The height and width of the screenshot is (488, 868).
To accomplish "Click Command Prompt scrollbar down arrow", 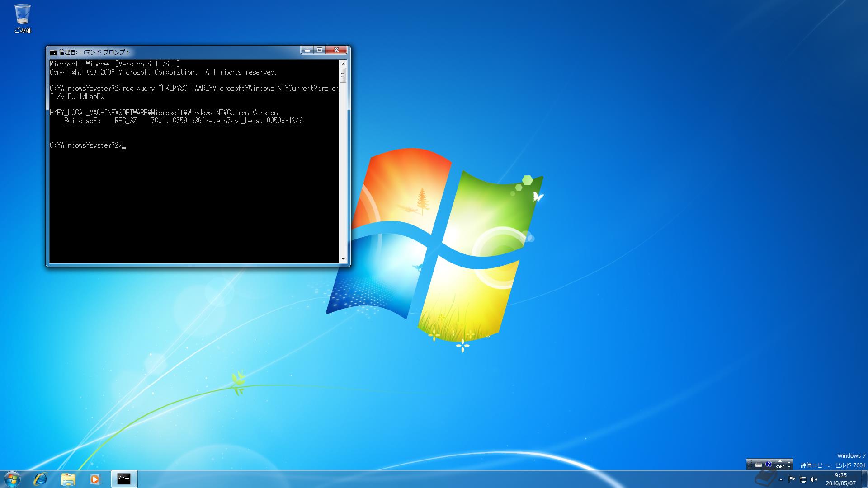I will [343, 259].
